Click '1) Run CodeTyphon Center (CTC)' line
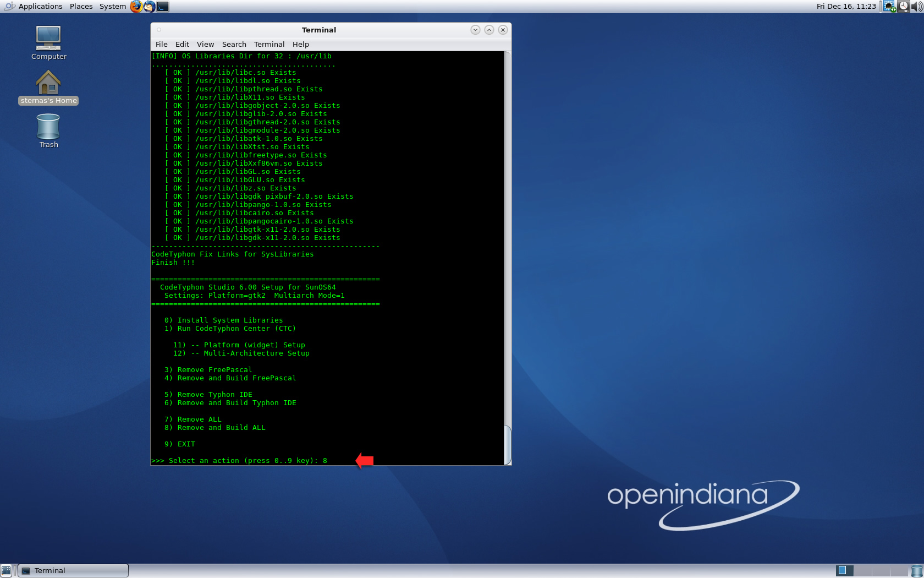 point(230,329)
